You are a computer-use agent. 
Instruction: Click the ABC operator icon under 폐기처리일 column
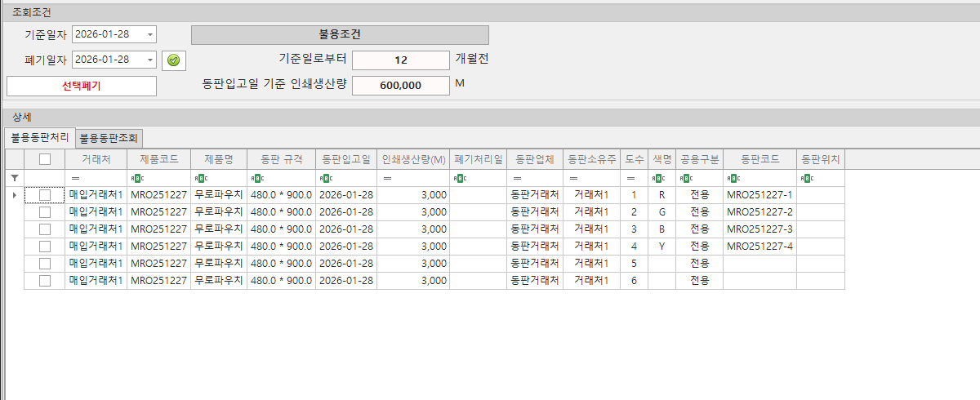(460, 178)
